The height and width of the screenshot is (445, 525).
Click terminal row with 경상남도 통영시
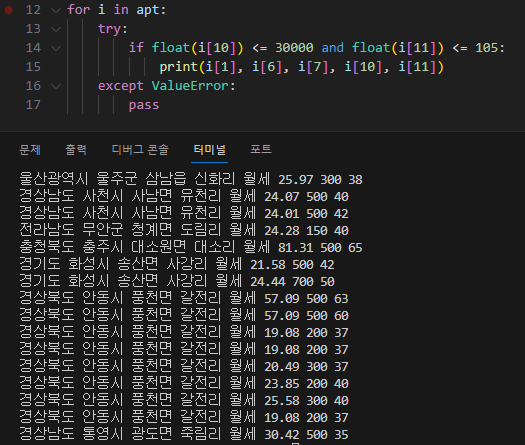[x=184, y=434]
